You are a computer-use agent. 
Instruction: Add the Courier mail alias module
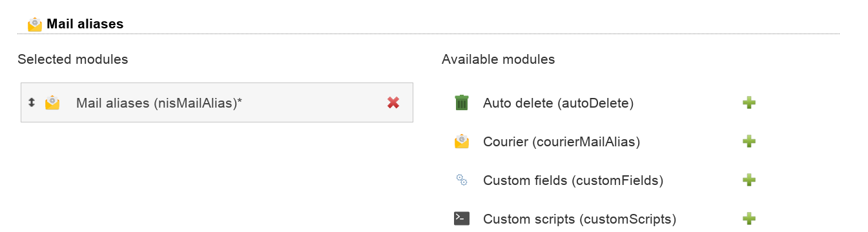tap(749, 141)
